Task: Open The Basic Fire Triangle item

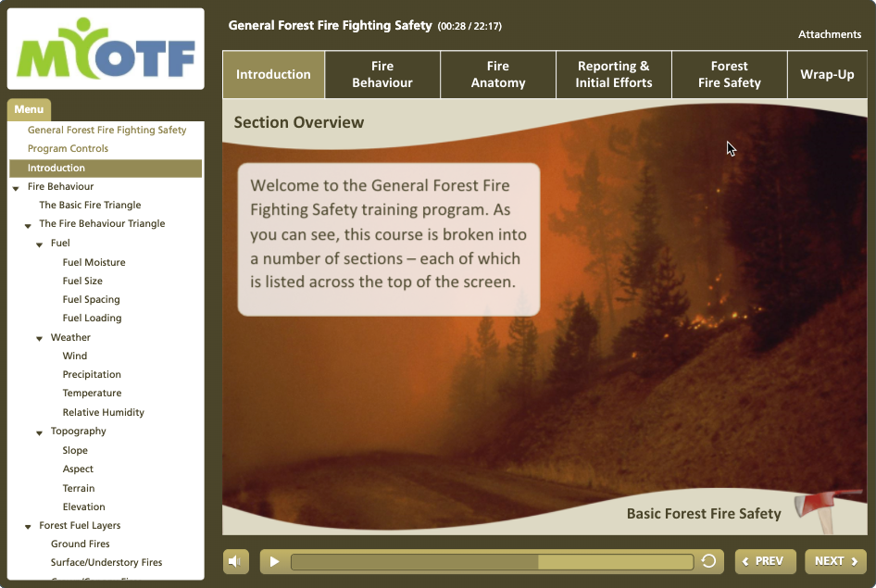Action: [90, 205]
